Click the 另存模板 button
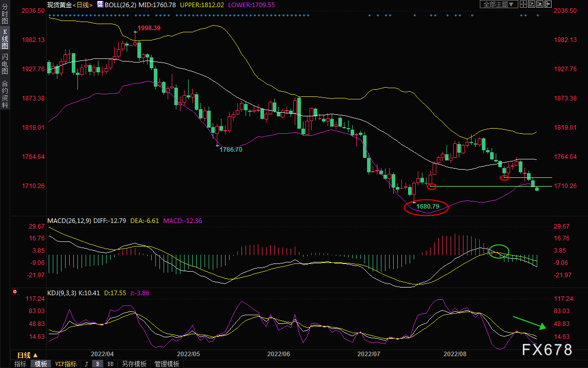 (x=134, y=364)
